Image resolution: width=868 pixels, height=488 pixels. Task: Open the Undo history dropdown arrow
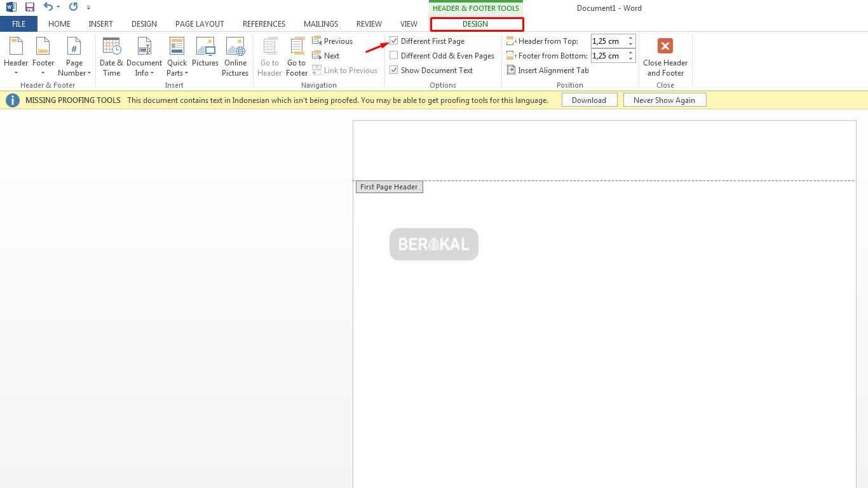point(58,7)
